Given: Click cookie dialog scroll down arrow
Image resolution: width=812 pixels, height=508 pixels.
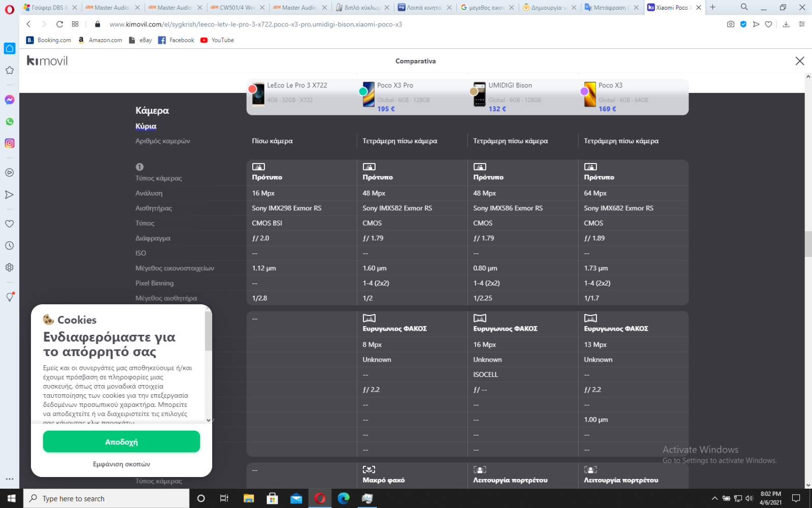Looking at the screenshot, I should click(208, 420).
